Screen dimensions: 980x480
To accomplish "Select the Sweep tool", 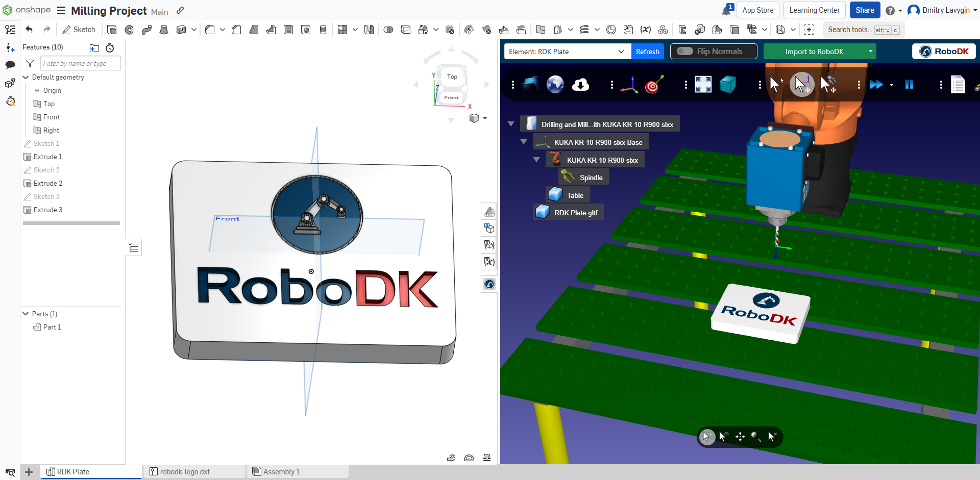I will 147,30.
